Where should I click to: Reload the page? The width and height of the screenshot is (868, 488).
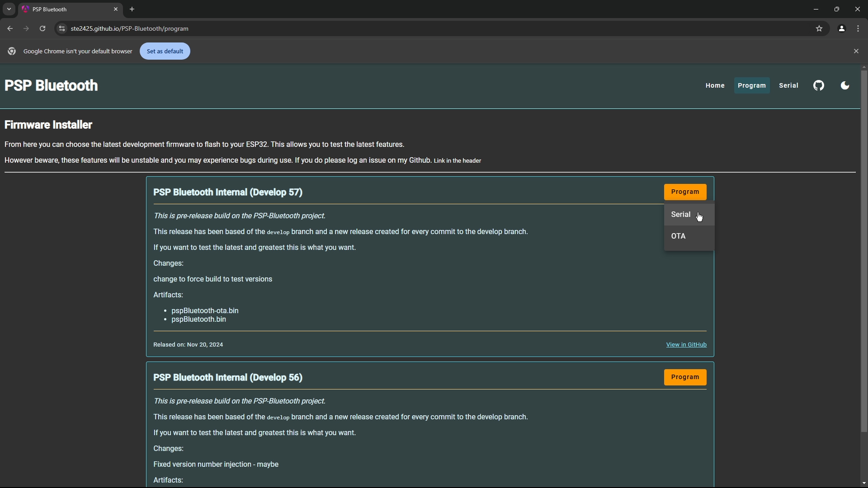42,28
